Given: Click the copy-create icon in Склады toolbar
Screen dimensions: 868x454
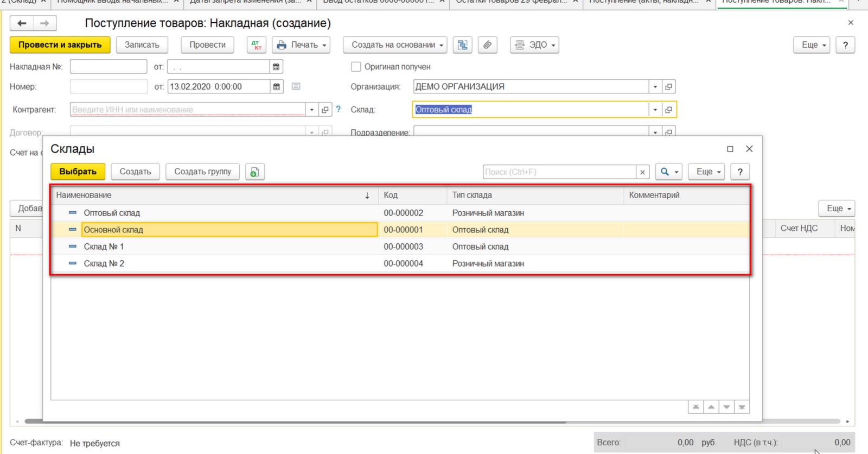Looking at the screenshot, I should click(x=254, y=172).
